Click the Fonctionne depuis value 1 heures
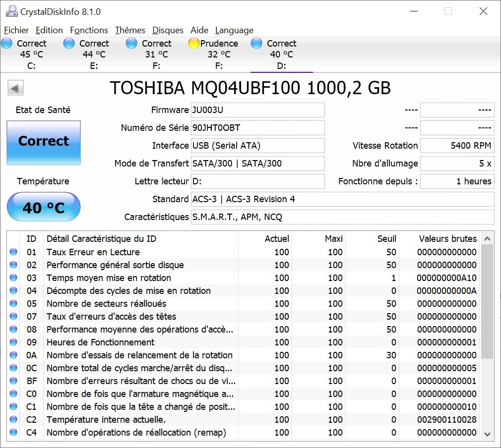The image size is (501, 448). tap(457, 181)
